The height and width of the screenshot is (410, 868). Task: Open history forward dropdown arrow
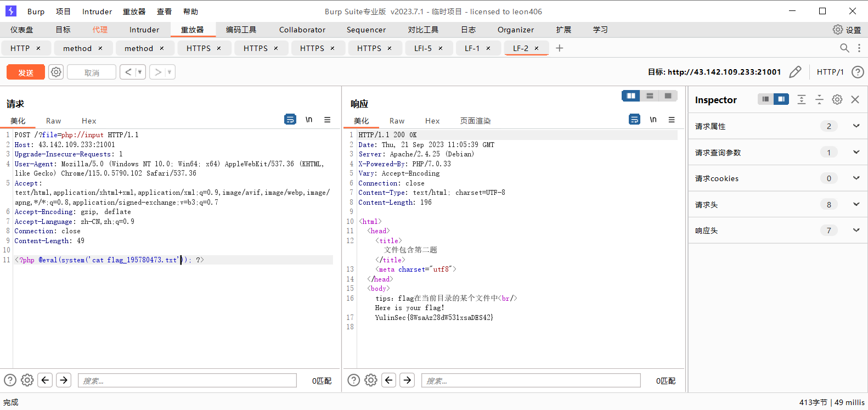click(x=169, y=72)
